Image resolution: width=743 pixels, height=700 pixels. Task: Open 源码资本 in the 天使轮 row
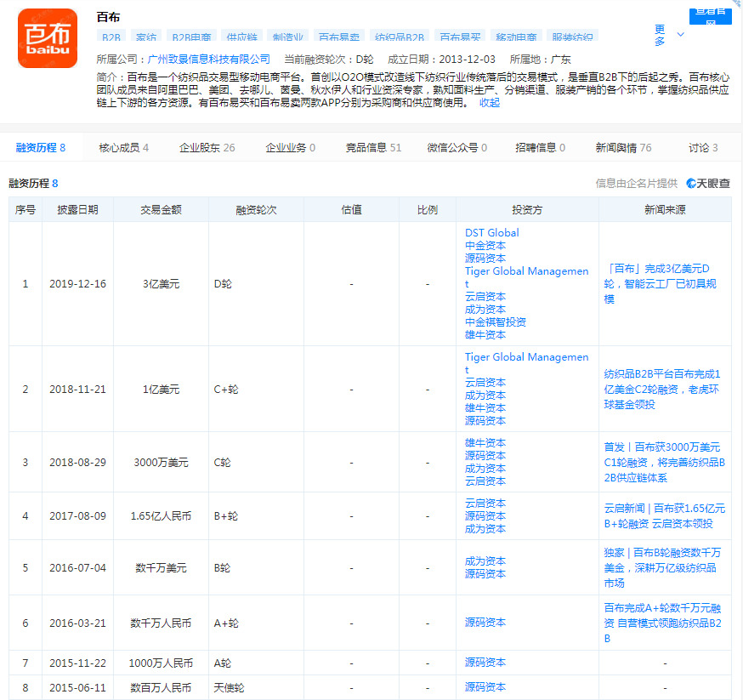[x=485, y=686]
